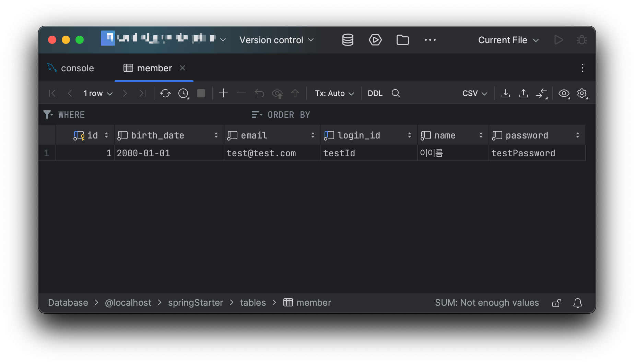Click the WHERE filter field
Image resolution: width=634 pixels, height=364 pixels.
tap(144, 115)
